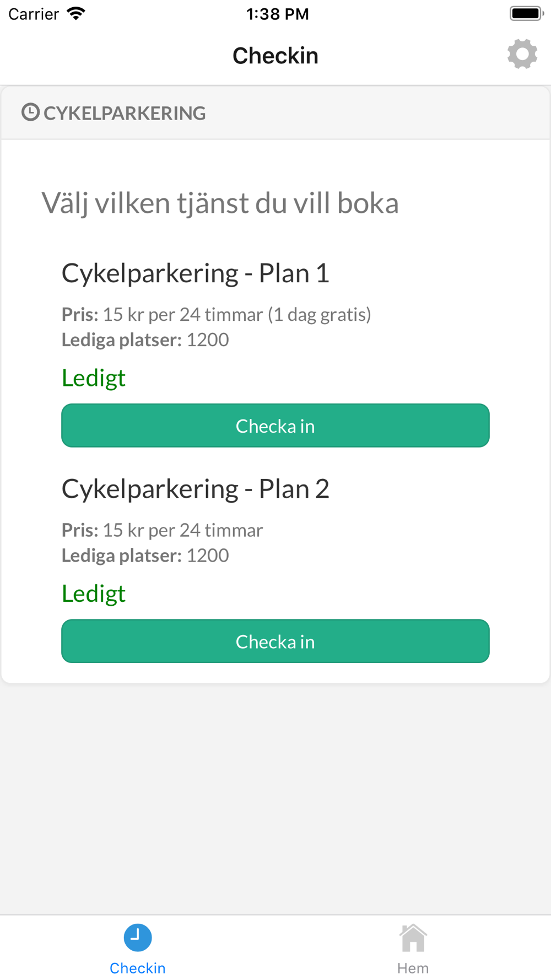The height and width of the screenshot is (980, 551).
Task: Tap the status bar clock time
Action: tap(277, 14)
